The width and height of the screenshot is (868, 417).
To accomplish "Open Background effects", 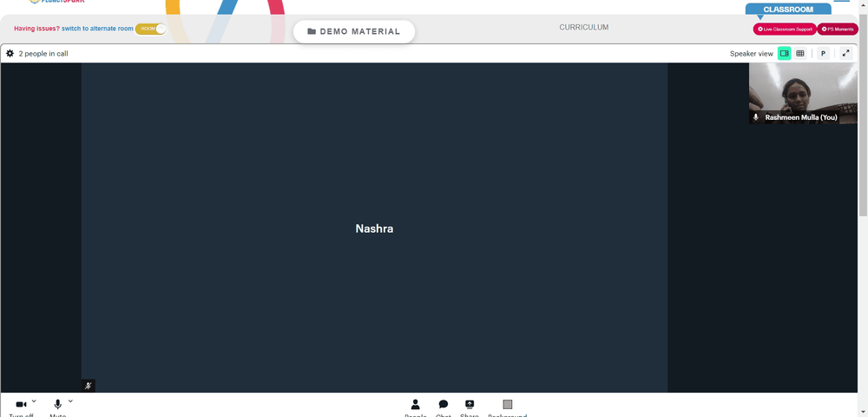I will coord(508,405).
